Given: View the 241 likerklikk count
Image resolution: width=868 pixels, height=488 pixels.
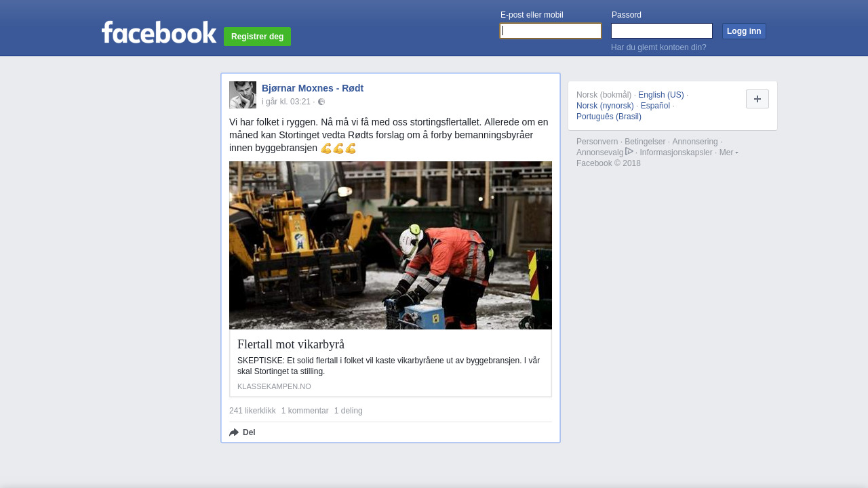Looking at the screenshot, I should click(x=252, y=411).
